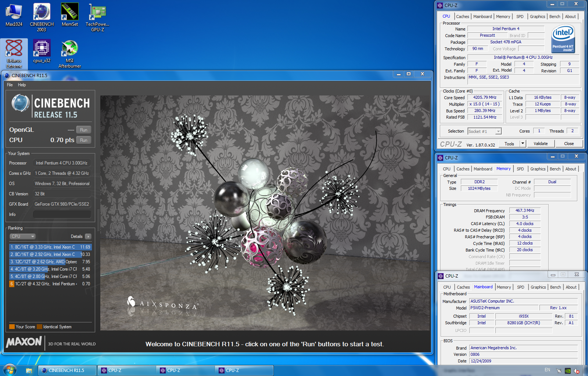The image size is (588, 376).
Task: Click the GFX Board GeForce GTX 980 field
Action: 62,204
